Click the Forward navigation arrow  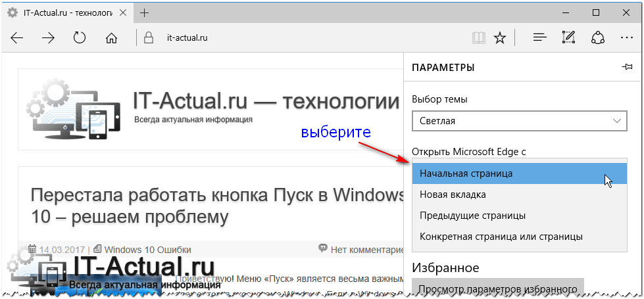49,38
